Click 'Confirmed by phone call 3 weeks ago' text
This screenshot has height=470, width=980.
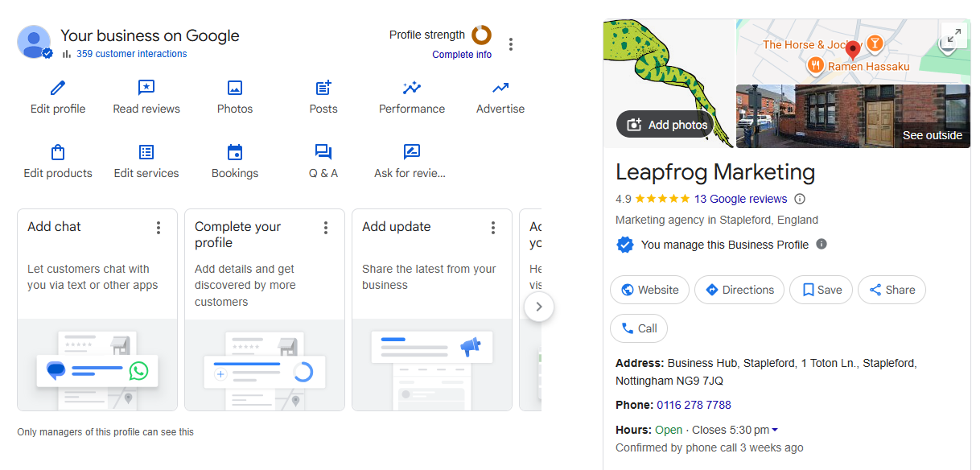tap(709, 447)
